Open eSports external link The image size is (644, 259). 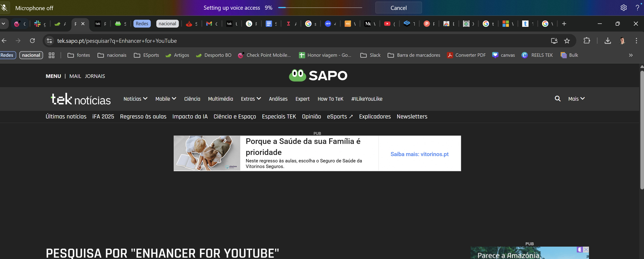pos(340,116)
